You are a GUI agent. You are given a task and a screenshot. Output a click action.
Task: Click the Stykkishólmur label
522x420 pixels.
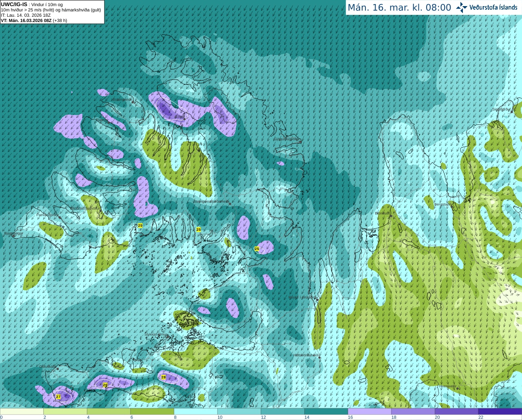156,334
